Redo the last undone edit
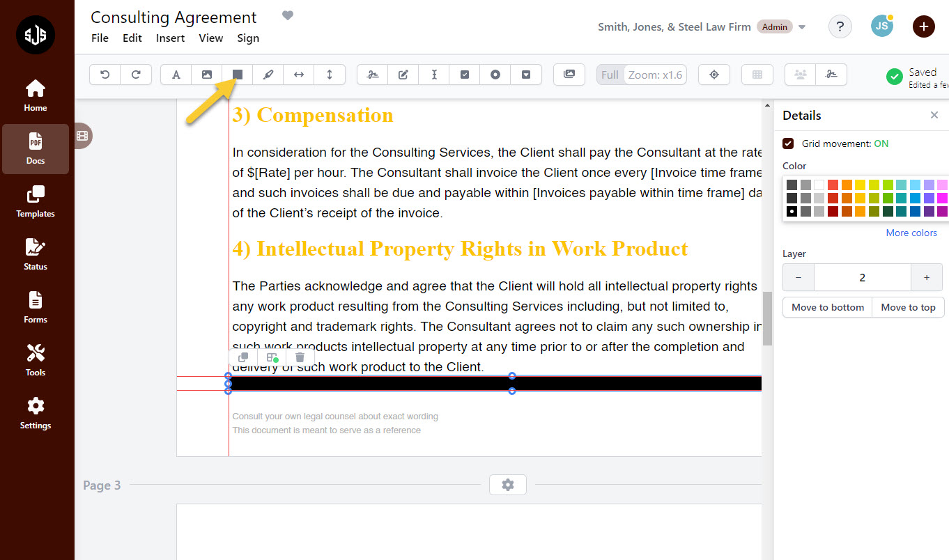Viewport: 949px width, 560px height. click(x=137, y=75)
